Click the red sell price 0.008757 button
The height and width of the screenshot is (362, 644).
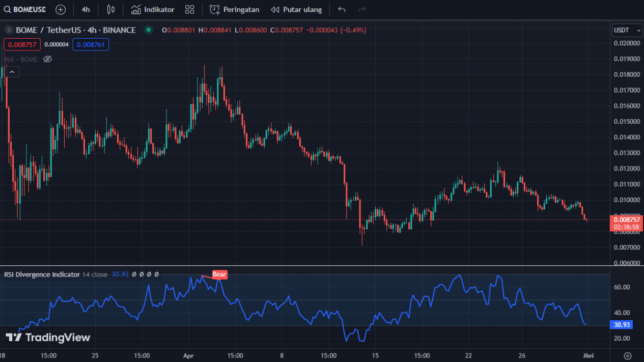22,45
